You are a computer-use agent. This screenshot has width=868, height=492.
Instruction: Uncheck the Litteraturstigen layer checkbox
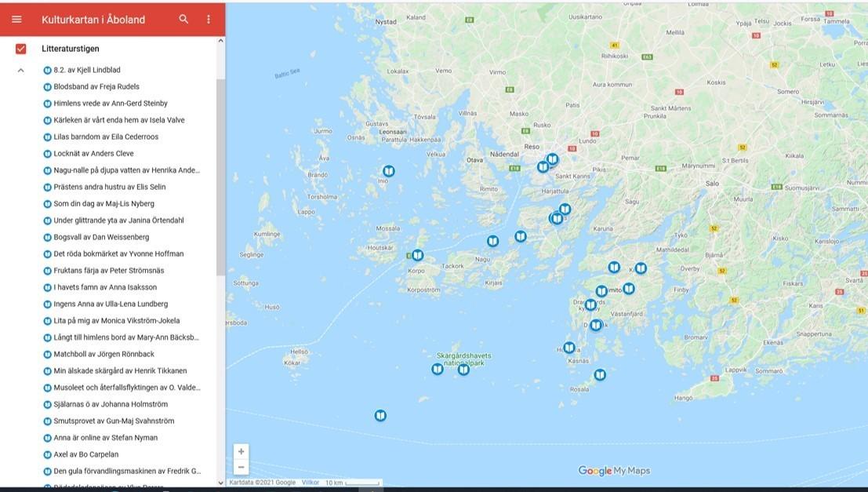pyautogui.click(x=21, y=49)
